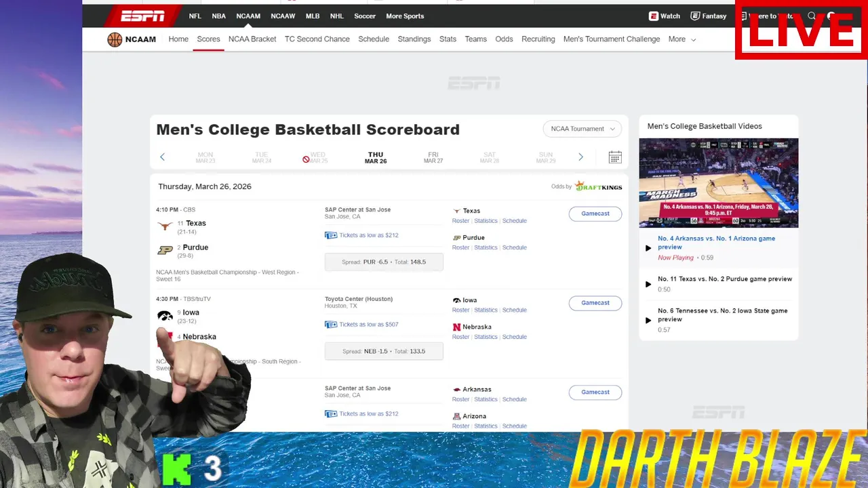Image resolution: width=868 pixels, height=488 pixels.
Task: Open Men's Tournament Challenge tab
Action: tap(612, 39)
